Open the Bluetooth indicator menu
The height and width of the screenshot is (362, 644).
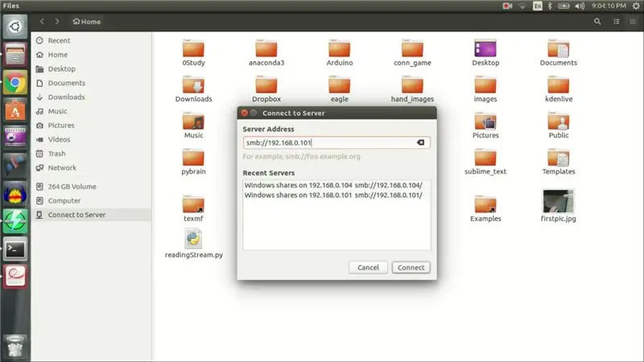(x=550, y=6)
